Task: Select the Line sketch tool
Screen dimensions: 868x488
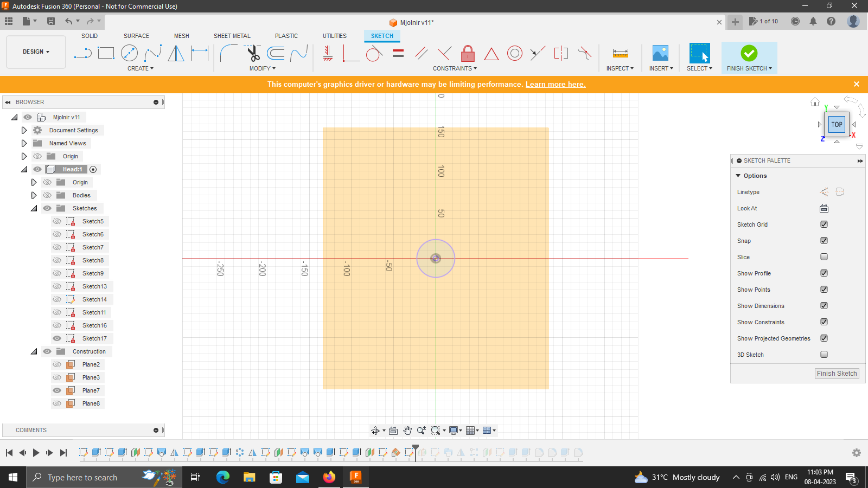Action: (x=82, y=53)
